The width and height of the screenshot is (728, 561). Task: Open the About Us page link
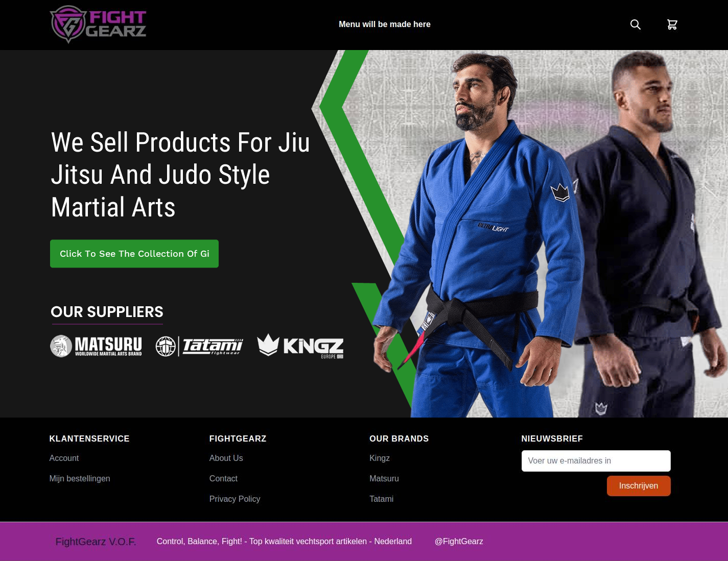pyautogui.click(x=226, y=458)
